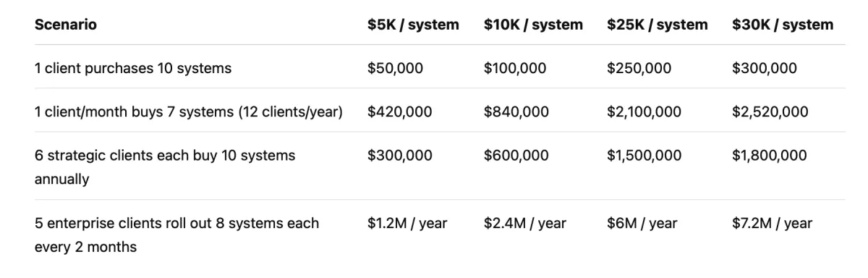Select the '1 client/month buys 7 systems' scenario

point(189,112)
